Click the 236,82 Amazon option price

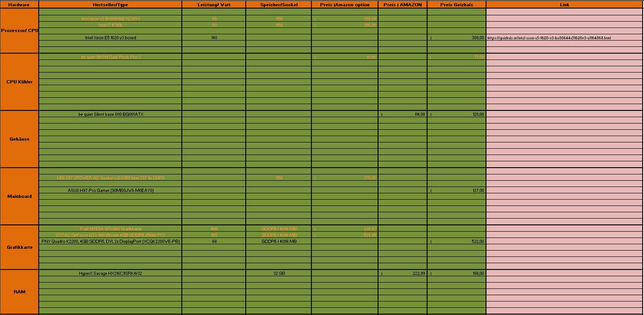point(345,229)
